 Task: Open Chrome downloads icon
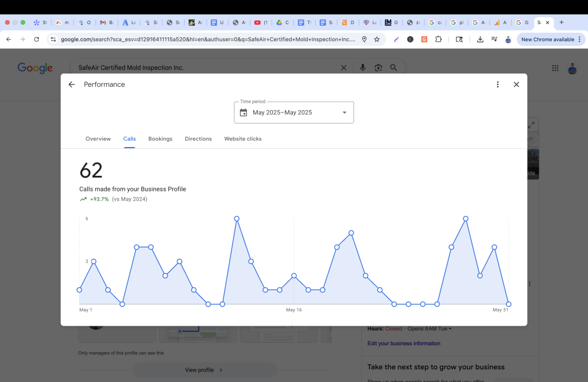[480, 40]
